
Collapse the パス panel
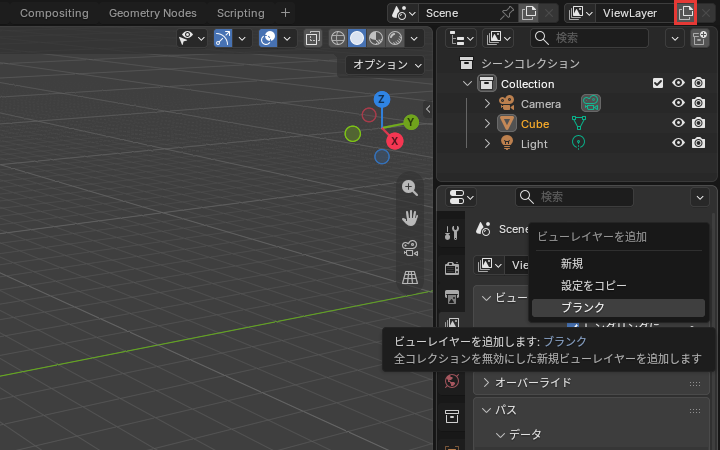click(591, 410)
